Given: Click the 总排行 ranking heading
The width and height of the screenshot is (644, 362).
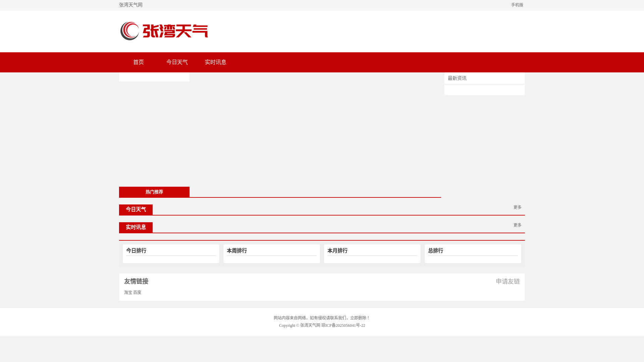Looking at the screenshot, I should click(x=435, y=251).
